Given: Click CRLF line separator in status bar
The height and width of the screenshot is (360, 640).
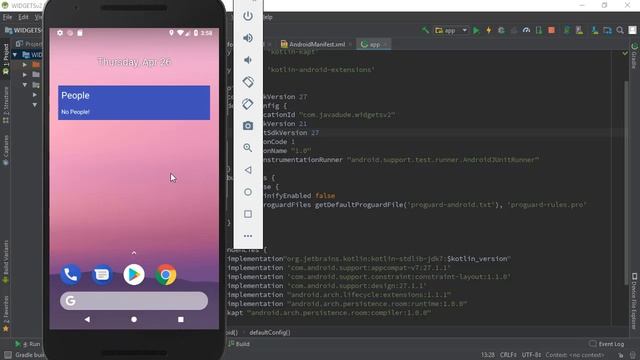Looking at the screenshot, I should coord(508,355).
